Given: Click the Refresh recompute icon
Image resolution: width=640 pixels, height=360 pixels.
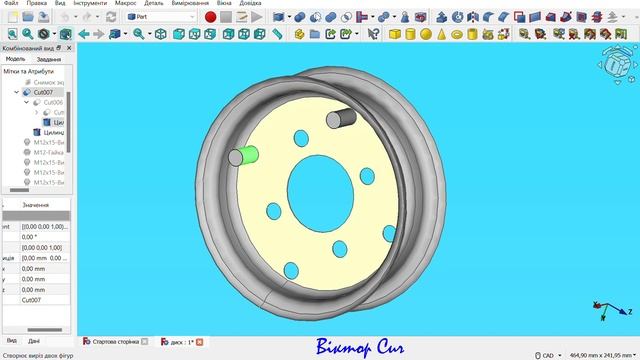Looking at the screenshot, I should pyautogui.click(x=111, y=17).
